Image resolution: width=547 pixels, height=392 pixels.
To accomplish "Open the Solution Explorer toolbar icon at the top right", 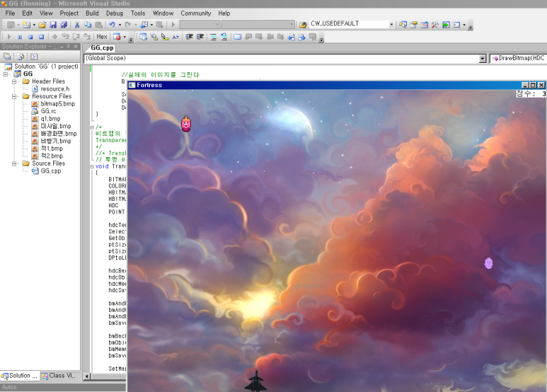I will tap(403, 25).
